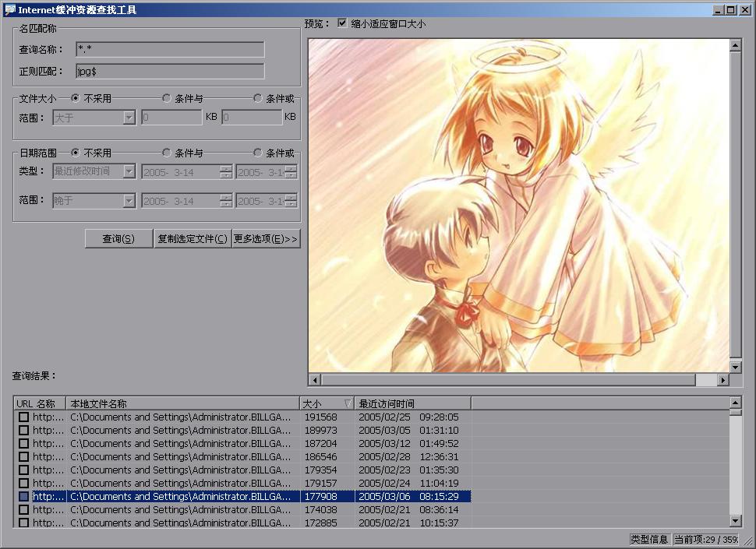Sort results by URL 名称 column header
756x549 pixels.
[40, 403]
